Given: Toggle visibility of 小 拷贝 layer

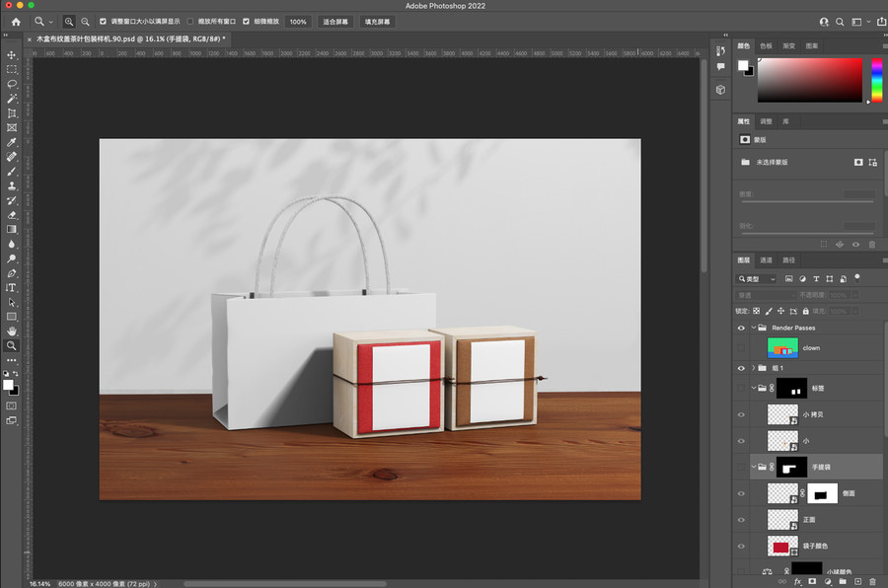Looking at the screenshot, I should (x=741, y=414).
